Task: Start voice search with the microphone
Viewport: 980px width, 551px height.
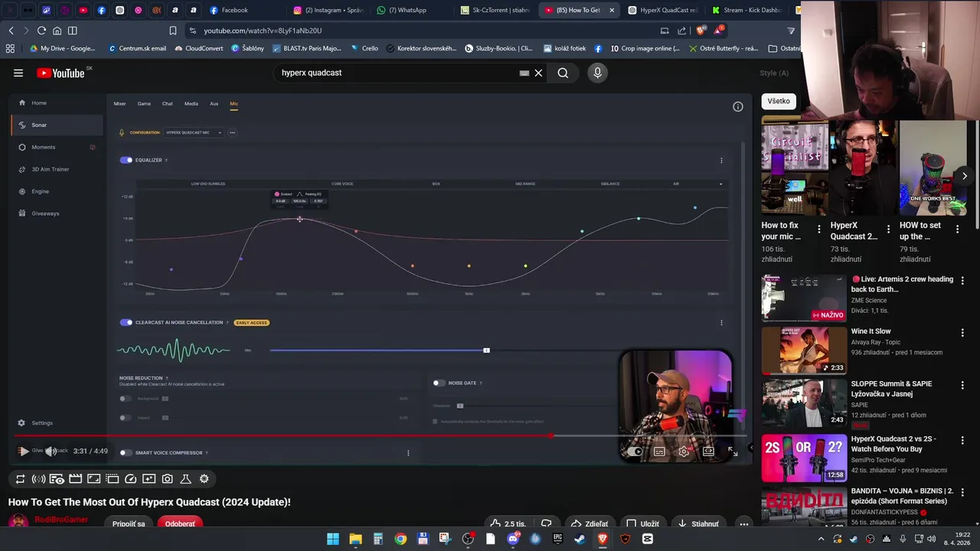Action: tap(597, 73)
